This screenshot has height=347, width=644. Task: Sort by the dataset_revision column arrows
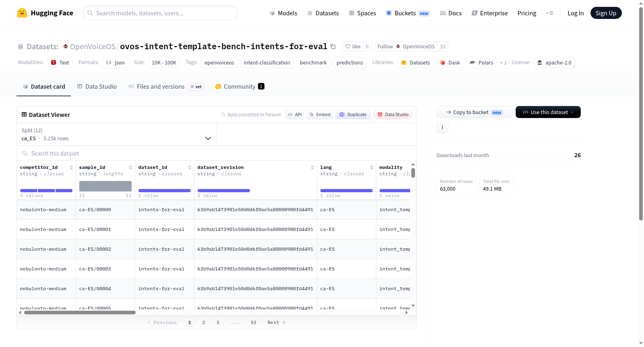[312, 167]
